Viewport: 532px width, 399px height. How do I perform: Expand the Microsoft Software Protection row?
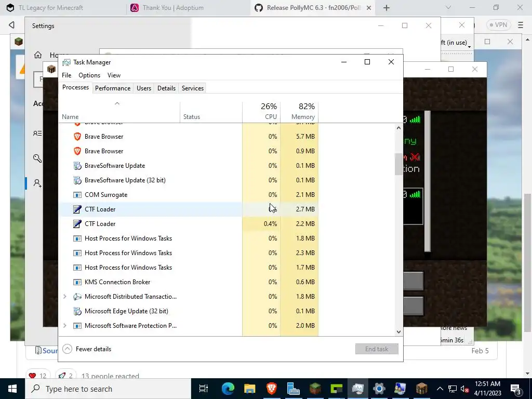(65, 326)
